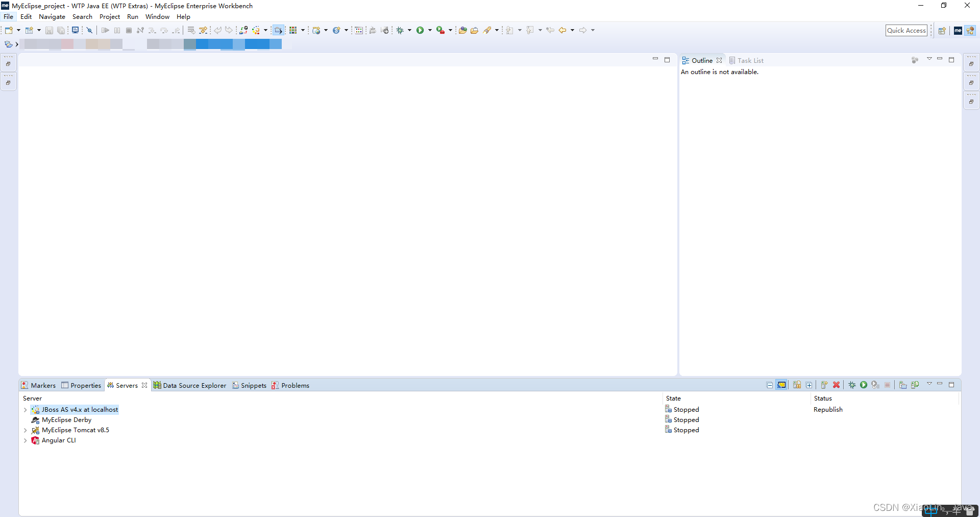Click the skip breakpoints icon in the toolbar
Image resolution: width=980 pixels, height=517 pixels.
(89, 30)
